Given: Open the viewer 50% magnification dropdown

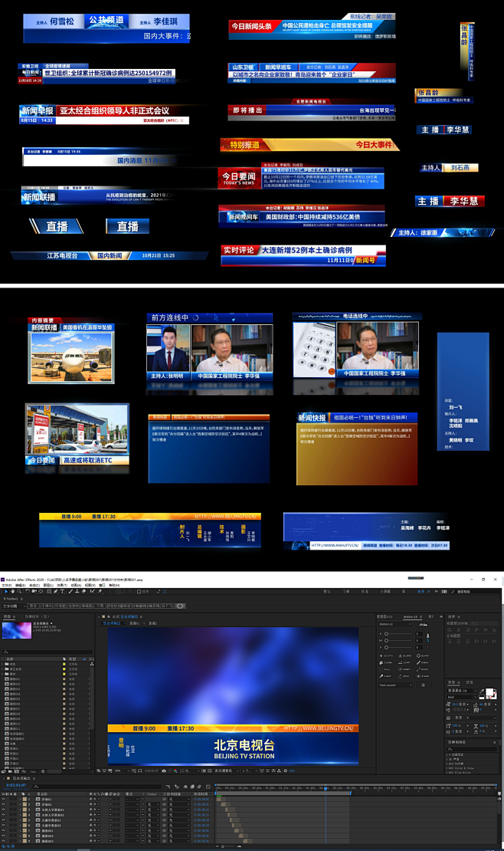Looking at the screenshot, I should [x=122, y=770].
